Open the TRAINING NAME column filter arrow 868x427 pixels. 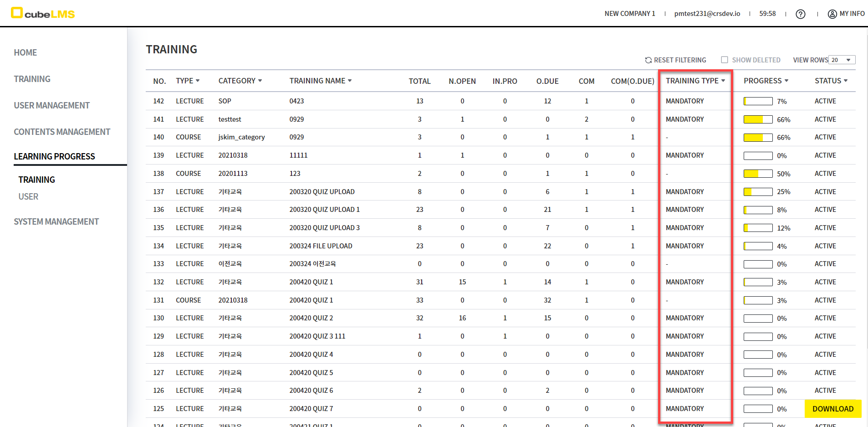coord(350,81)
